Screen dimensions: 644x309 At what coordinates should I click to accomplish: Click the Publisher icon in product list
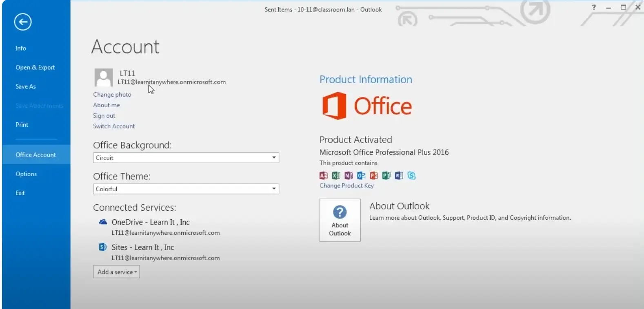[386, 175]
